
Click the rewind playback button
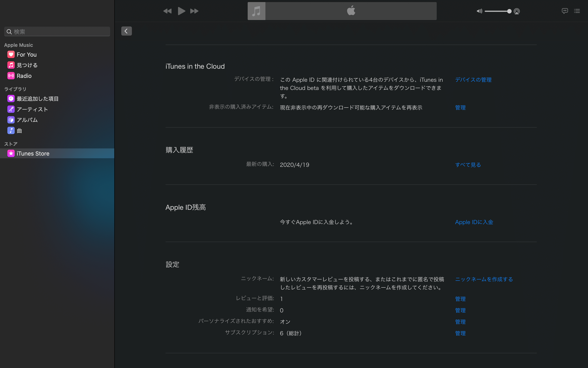pyautogui.click(x=167, y=11)
